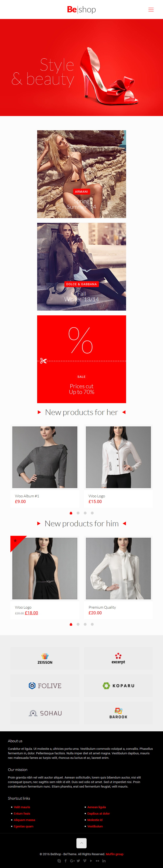The image size is (163, 868).
Task: Select second slide dot under products for her
Action: [x=78, y=513]
